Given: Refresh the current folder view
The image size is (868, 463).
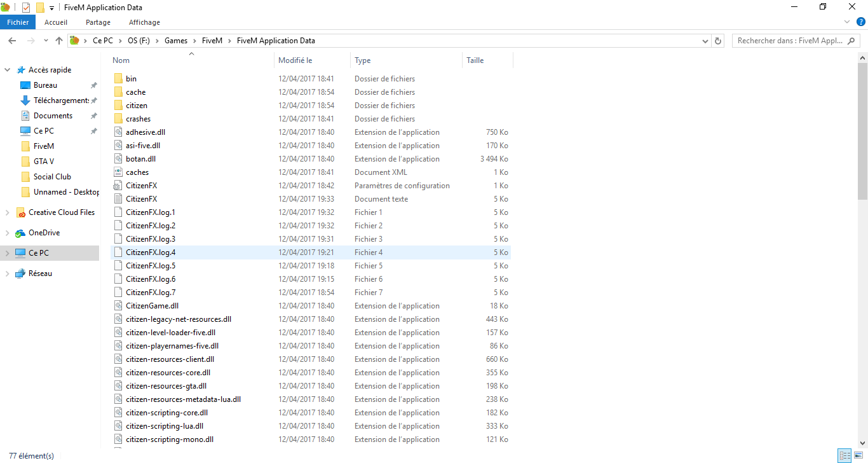Looking at the screenshot, I should (x=718, y=41).
